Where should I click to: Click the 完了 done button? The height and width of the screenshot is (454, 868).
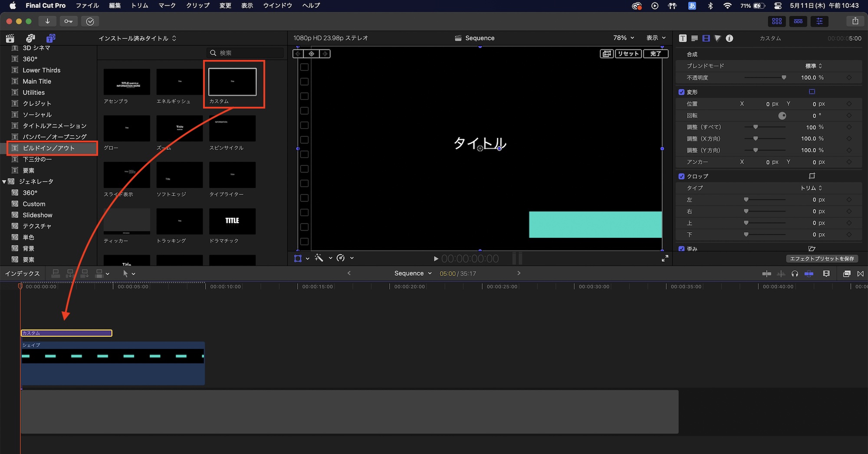655,54
